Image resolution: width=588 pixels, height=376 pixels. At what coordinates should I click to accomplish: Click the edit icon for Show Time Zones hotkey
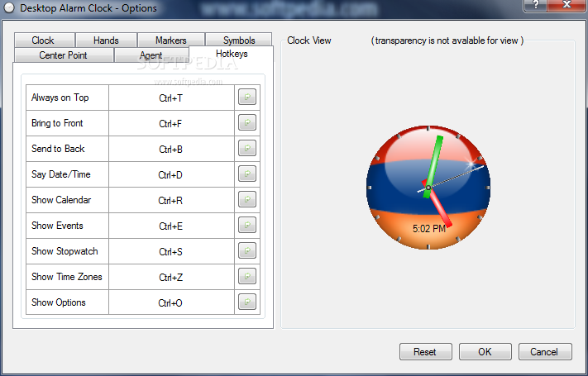click(247, 276)
